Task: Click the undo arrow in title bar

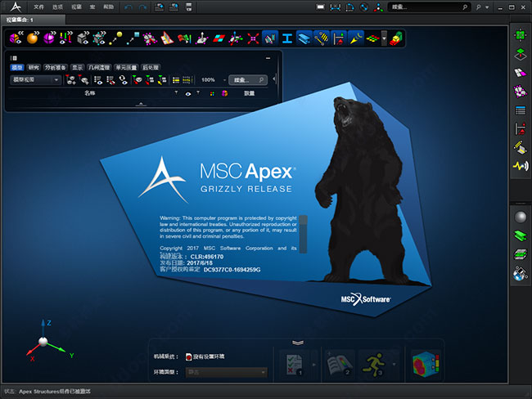Action: (x=128, y=7)
